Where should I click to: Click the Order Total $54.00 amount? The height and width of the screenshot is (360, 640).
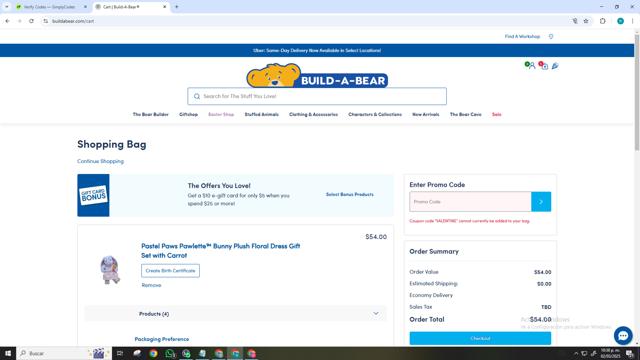(540, 319)
